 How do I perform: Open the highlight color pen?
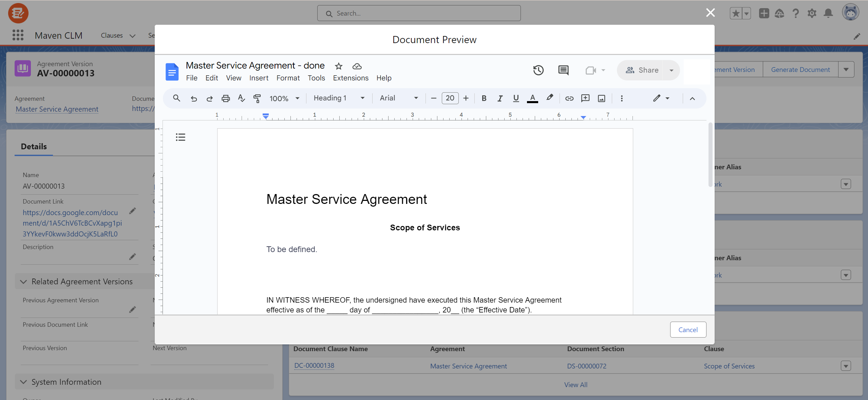point(550,98)
